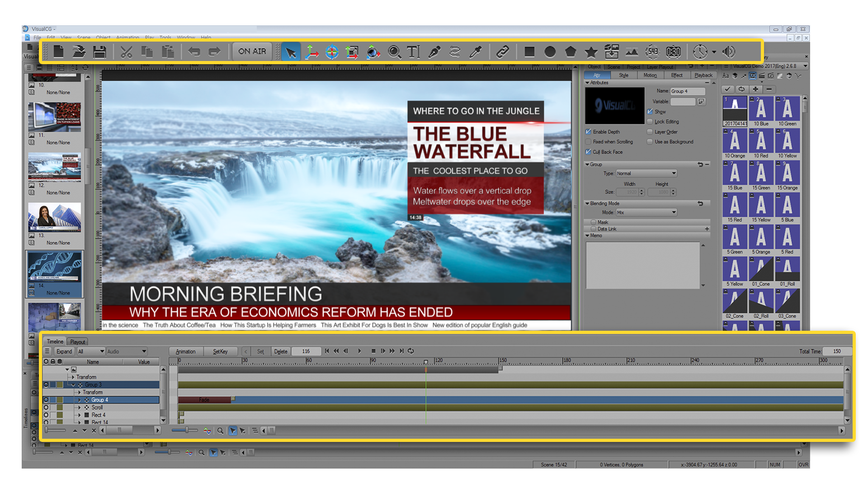
Task: Insert a Circle shape
Action: (550, 52)
